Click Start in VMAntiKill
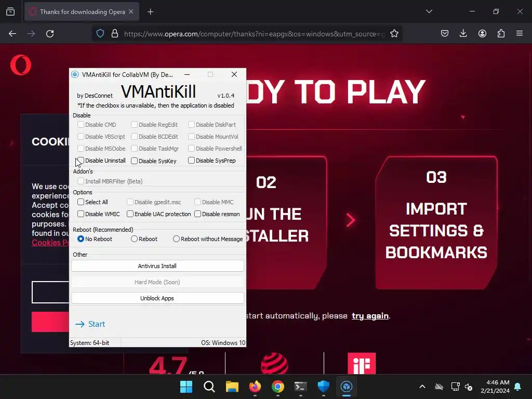The image size is (532, 399). pos(90,324)
